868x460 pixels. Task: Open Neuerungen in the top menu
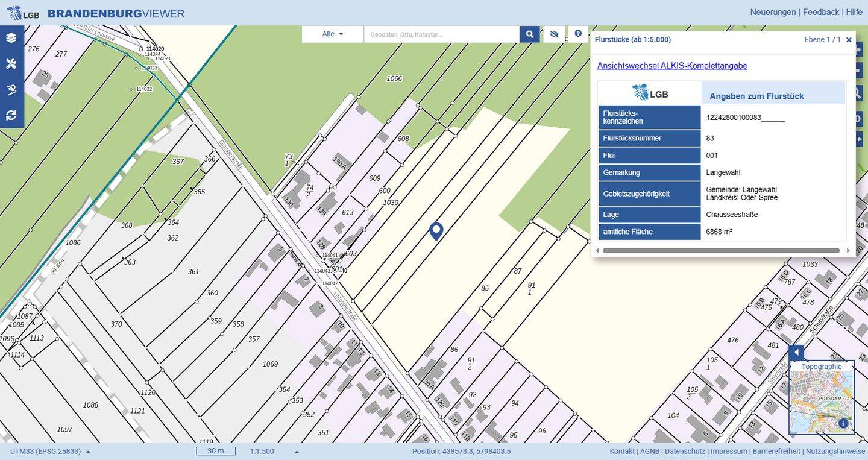coord(773,12)
